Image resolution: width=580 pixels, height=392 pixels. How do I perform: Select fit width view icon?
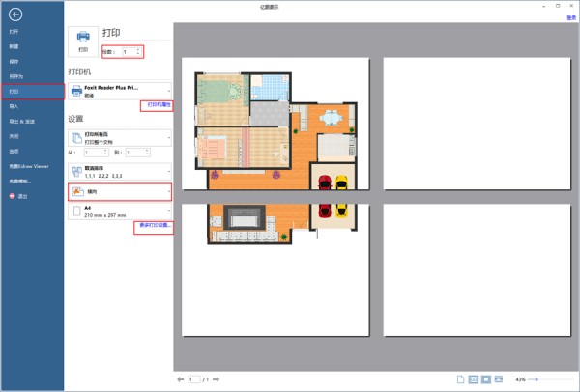pyautogui.click(x=474, y=378)
